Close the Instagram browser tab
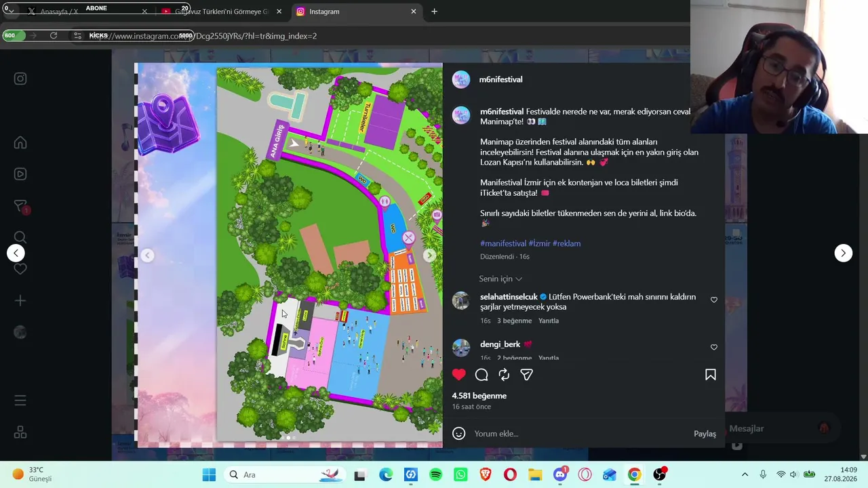The height and width of the screenshot is (488, 868). click(x=414, y=12)
